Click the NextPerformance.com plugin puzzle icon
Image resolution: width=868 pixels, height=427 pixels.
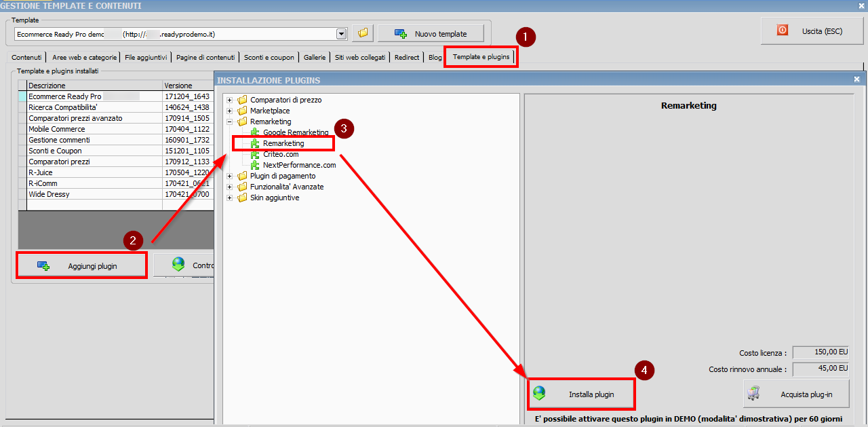[255, 165]
